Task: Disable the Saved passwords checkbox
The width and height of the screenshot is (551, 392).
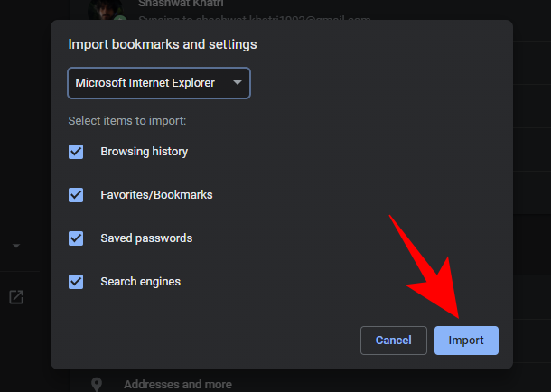Action: [76, 238]
